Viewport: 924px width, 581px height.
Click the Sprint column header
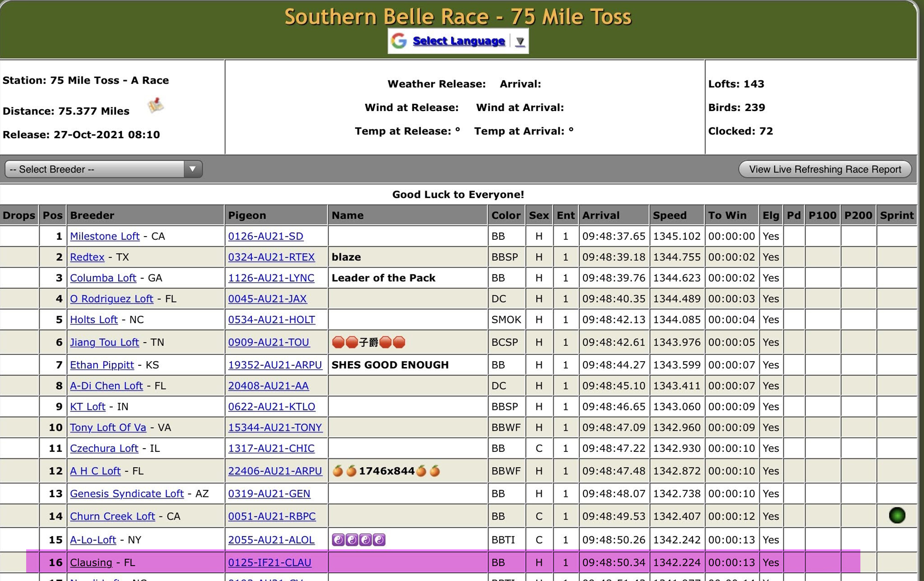pyautogui.click(x=896, y=215)
